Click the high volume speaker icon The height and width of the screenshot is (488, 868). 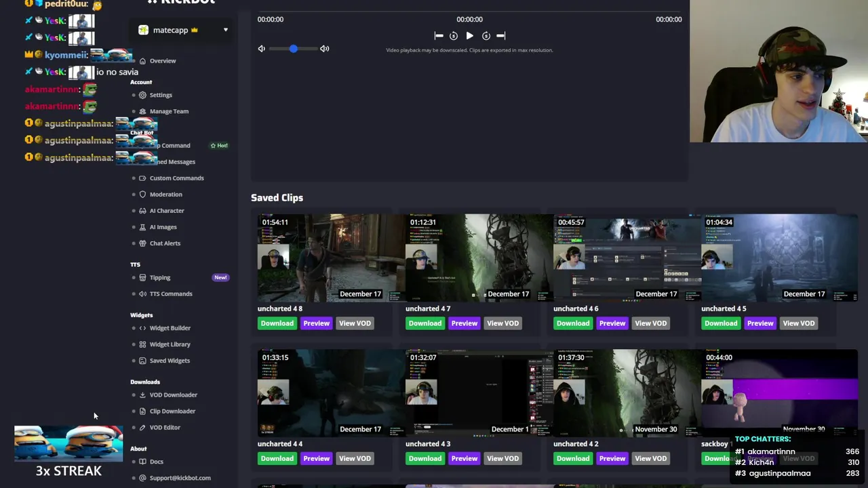325,49
